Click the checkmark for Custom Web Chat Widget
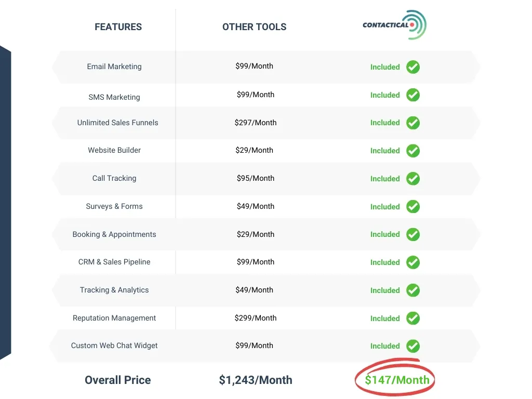The width and height of the screenshot is (532, 399). coord(413,346)
